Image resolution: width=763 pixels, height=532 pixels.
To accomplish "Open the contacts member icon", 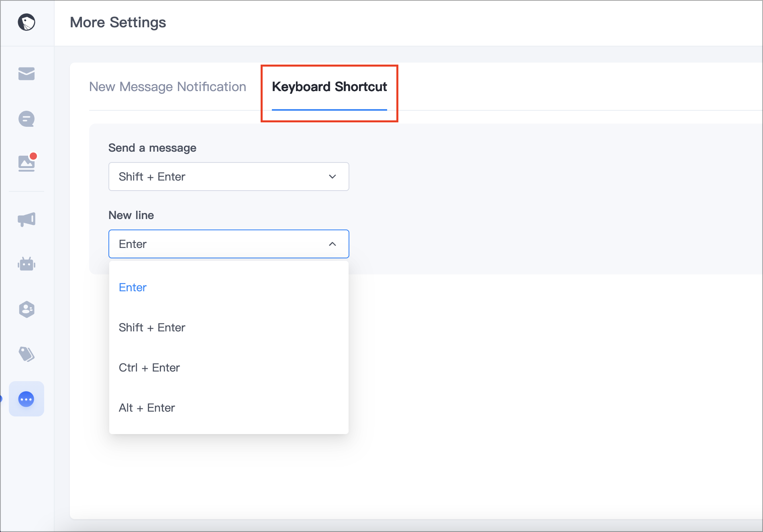I will 27,309.
